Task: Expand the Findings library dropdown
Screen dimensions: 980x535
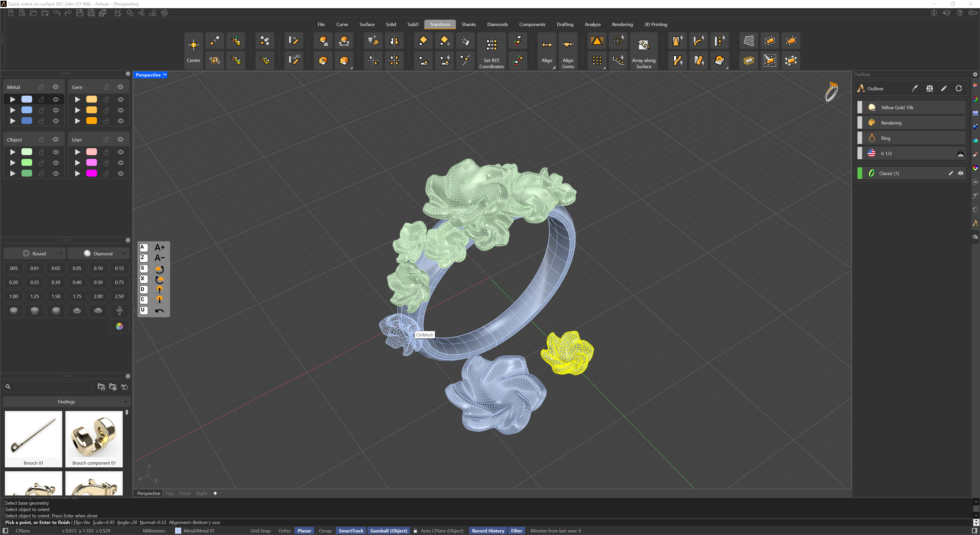Action: [x=66, y=402]
